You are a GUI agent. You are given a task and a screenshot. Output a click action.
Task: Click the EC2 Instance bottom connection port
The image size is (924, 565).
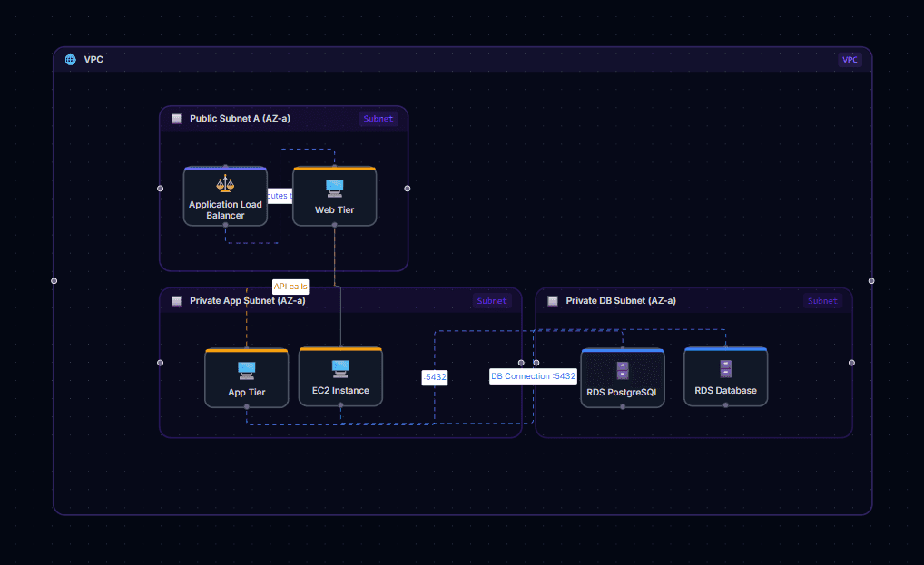340,404
